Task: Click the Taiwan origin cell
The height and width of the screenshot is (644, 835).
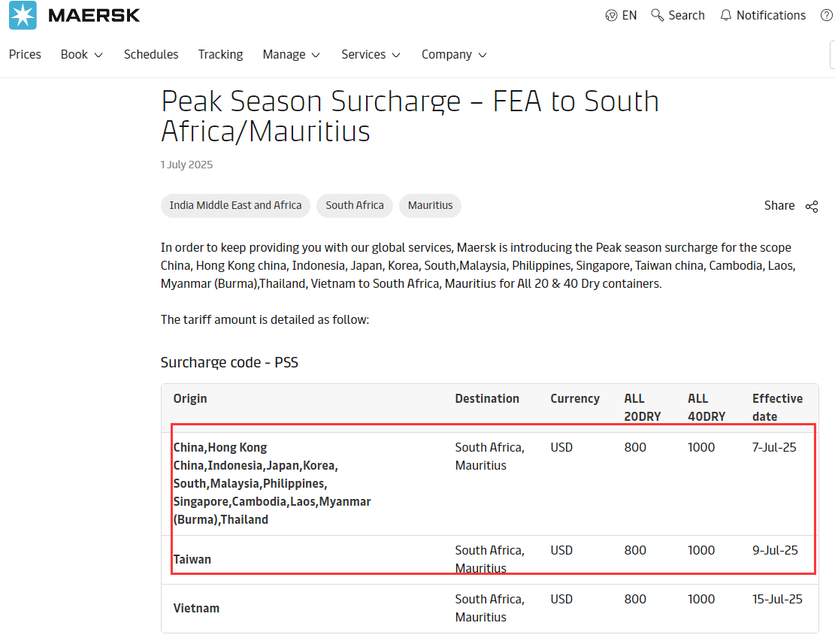Action: [x=192, y=559]
